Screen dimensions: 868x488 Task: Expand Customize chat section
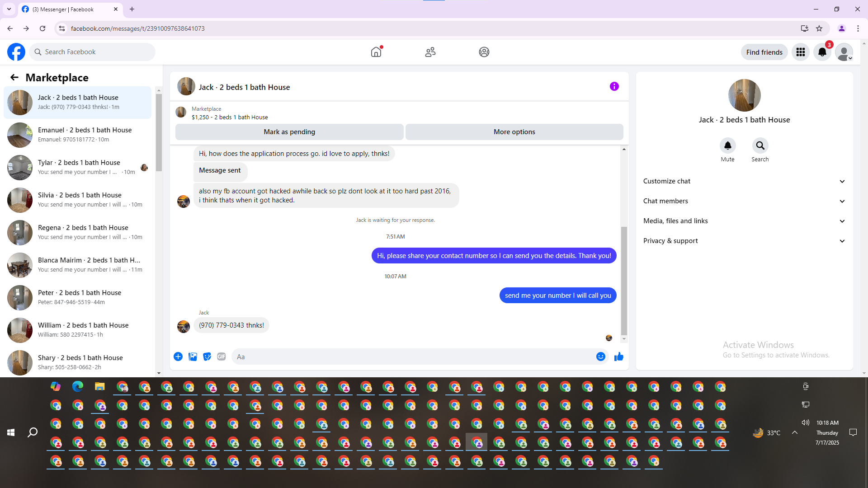744,181
